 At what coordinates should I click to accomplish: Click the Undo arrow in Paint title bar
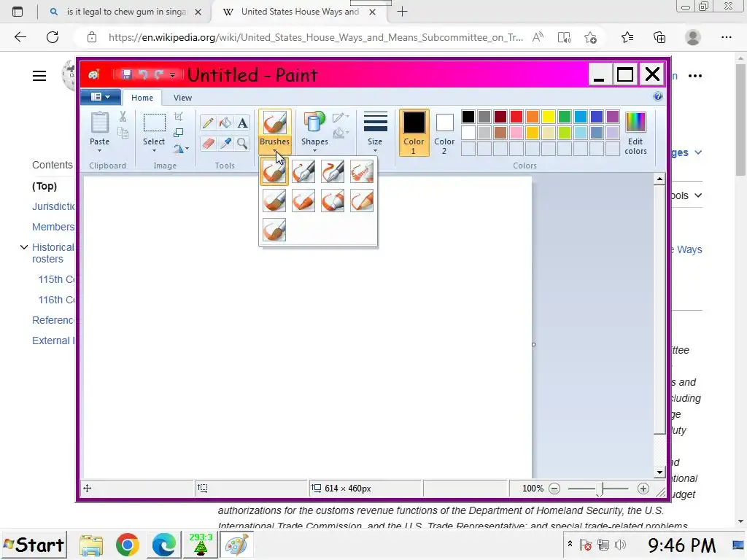143,74
